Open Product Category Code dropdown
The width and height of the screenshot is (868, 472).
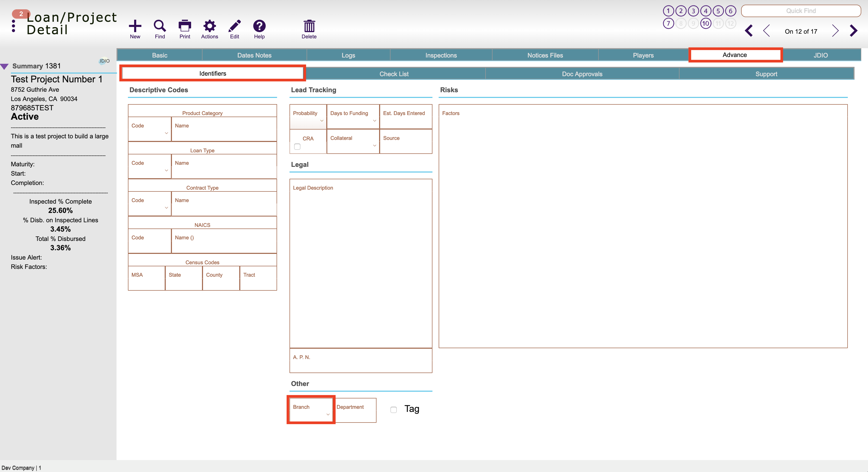click(166, 133)
